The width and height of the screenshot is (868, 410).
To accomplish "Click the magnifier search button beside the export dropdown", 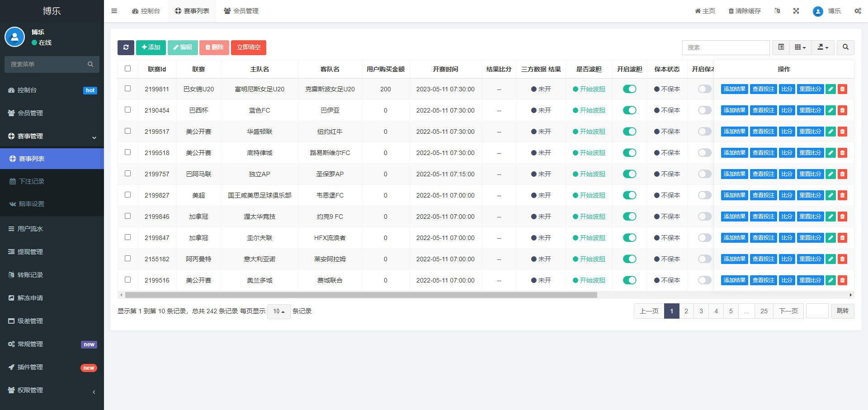I will pyautogui.click(x=845, y=47).
